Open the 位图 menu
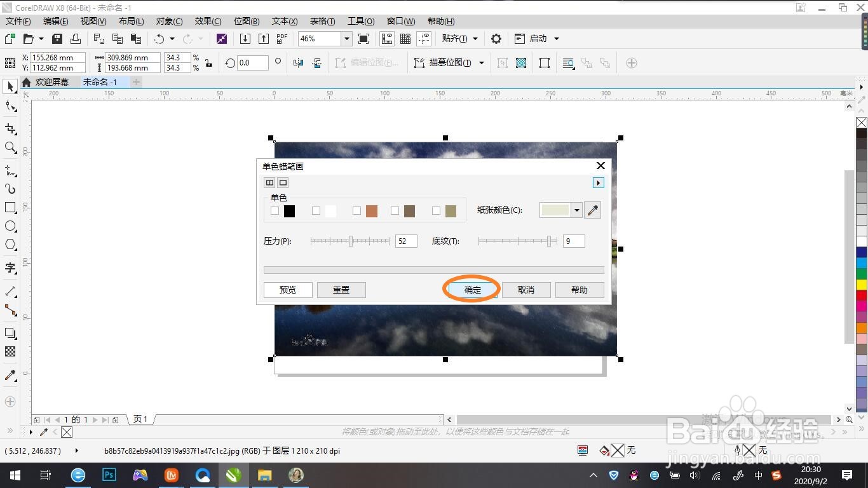The image size is (868, 488). pos(247,22)
